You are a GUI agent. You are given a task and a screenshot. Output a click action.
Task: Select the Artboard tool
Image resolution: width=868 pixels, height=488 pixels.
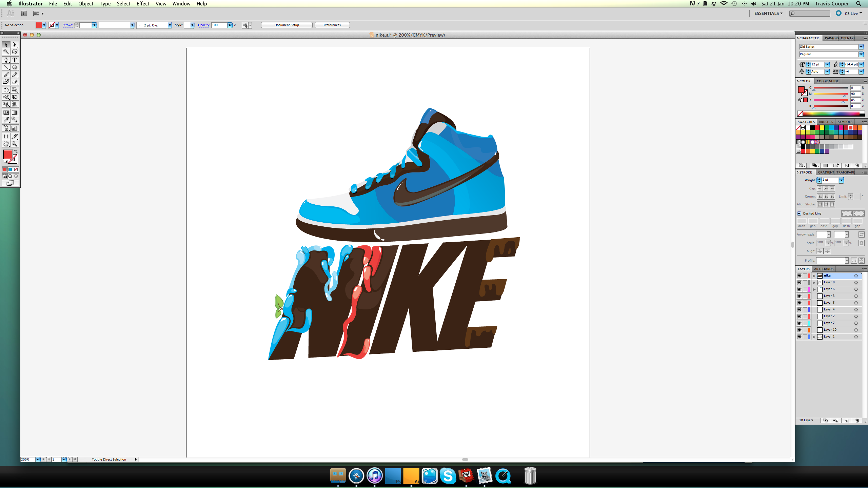pos(6,136)
